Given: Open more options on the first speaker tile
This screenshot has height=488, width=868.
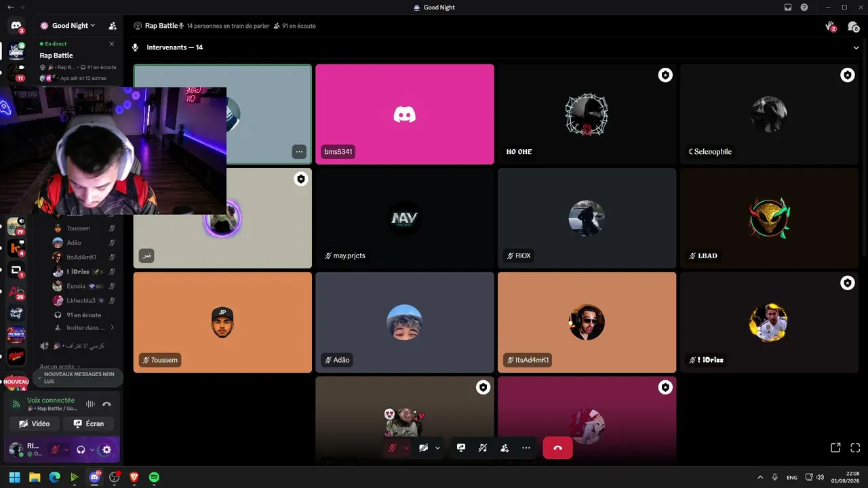Looking at the screenshot, I should pyautogui.click(x=299, y=152).
